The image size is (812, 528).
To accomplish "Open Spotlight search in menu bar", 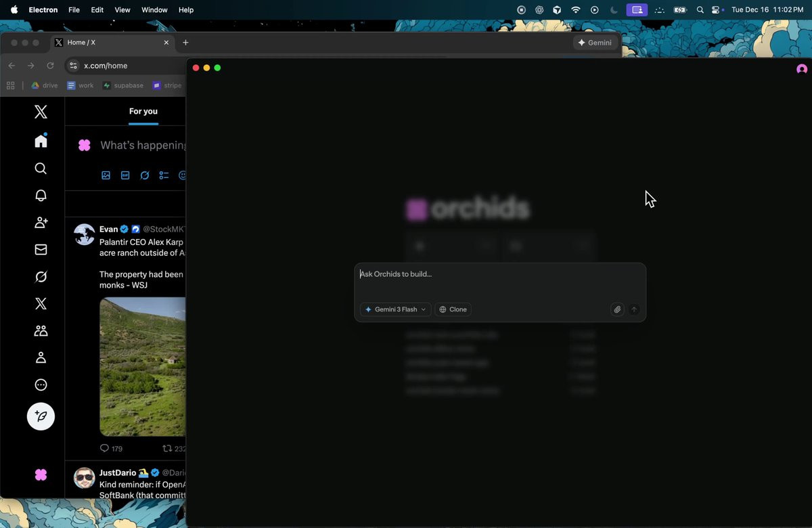I will (x=700, y=10).
